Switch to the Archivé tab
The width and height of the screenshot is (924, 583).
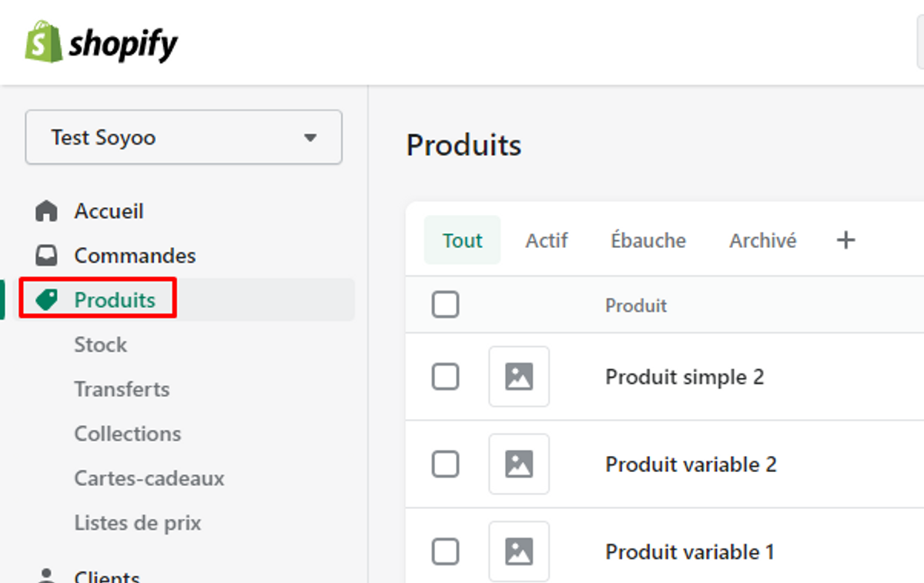(x=763, y=240)
